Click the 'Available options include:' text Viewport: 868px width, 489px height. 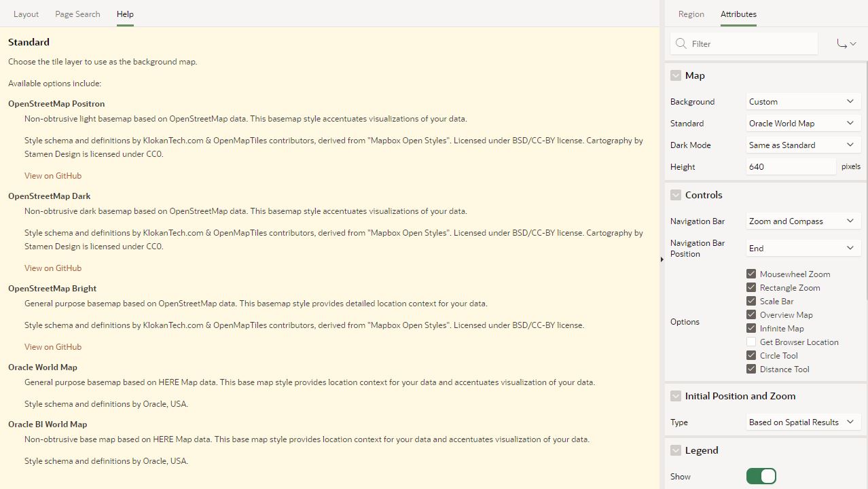(54, 84)
